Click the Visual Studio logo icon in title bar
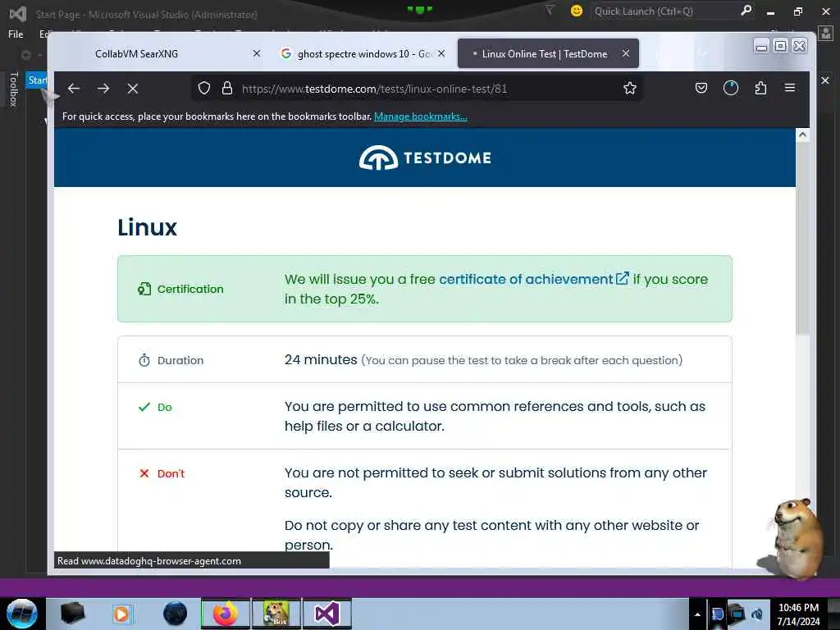Viewport: 840px width, 630px height. 18,13
